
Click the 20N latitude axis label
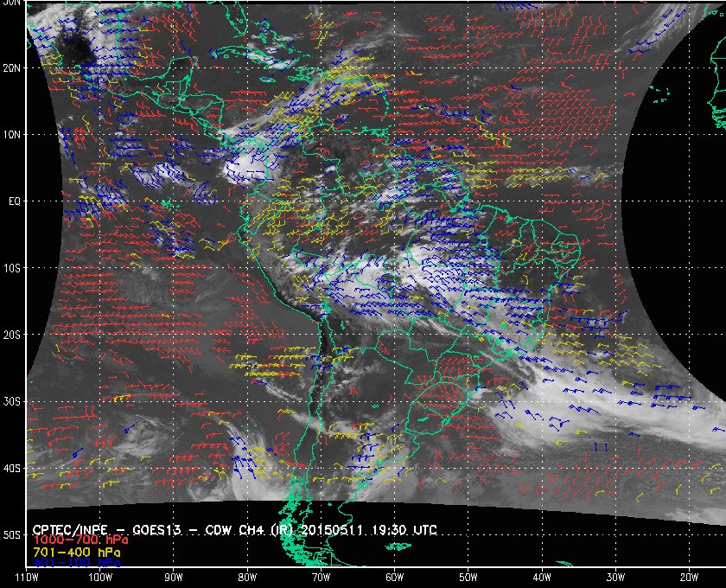coord(11,67)
